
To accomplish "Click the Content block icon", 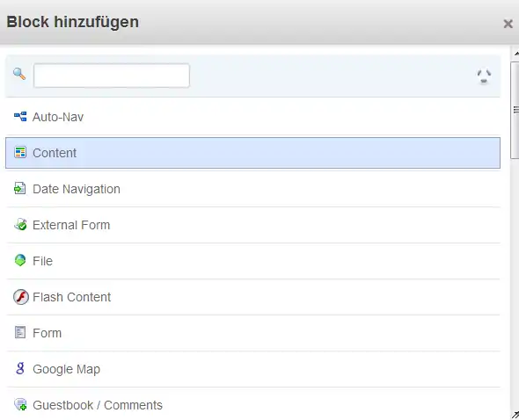I will tap(20, 153).
